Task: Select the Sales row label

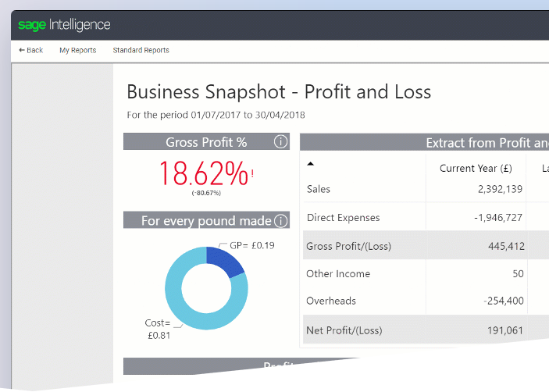Action: point(319,189)
